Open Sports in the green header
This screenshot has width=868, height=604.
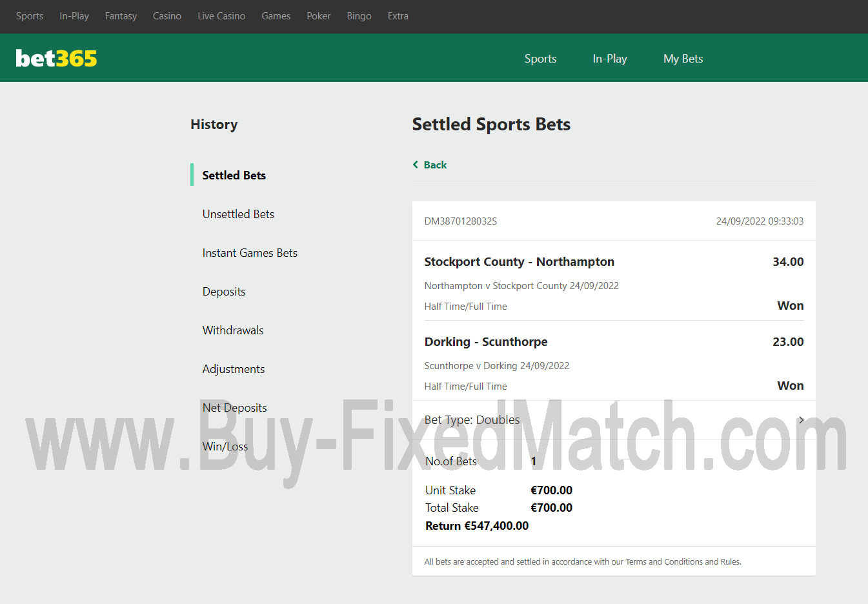coord(540,59)
